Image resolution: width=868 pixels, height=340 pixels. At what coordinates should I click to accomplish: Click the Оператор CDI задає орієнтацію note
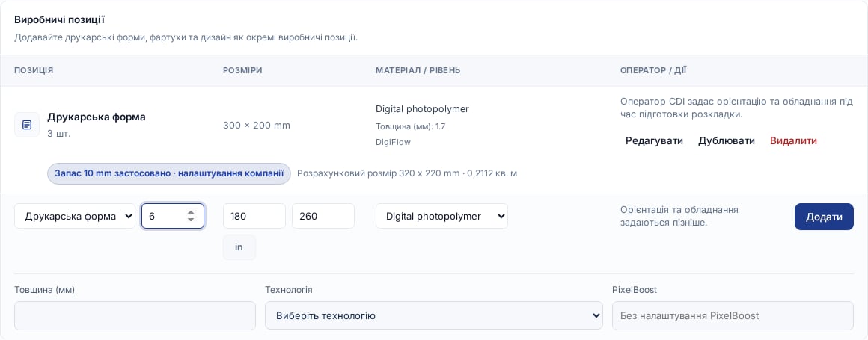tap(737, 108)
